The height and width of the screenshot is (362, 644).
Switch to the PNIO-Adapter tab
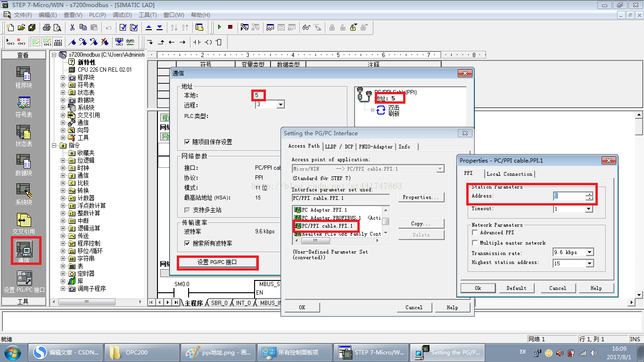pyautogui.click(x=376, y=147)
